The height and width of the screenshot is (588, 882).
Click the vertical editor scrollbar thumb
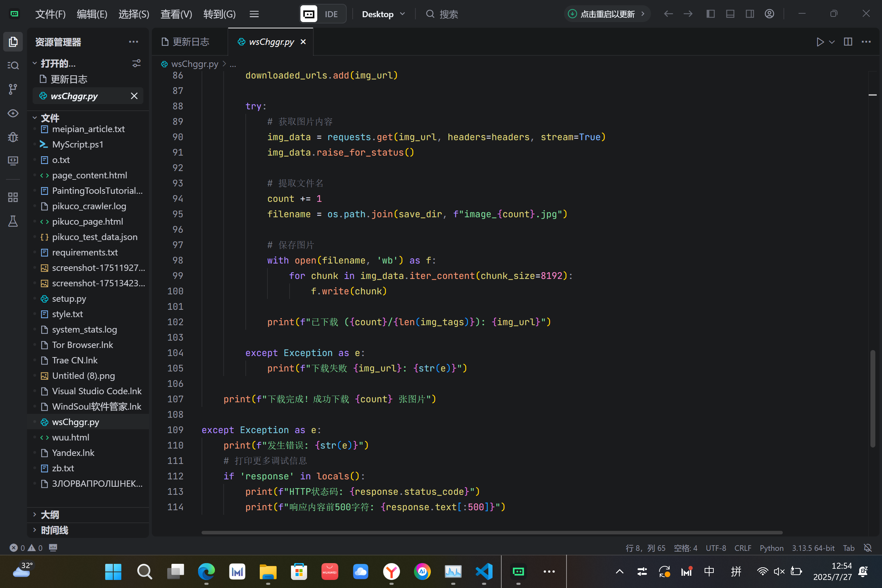pyautogui.click(x=873, y=398)
